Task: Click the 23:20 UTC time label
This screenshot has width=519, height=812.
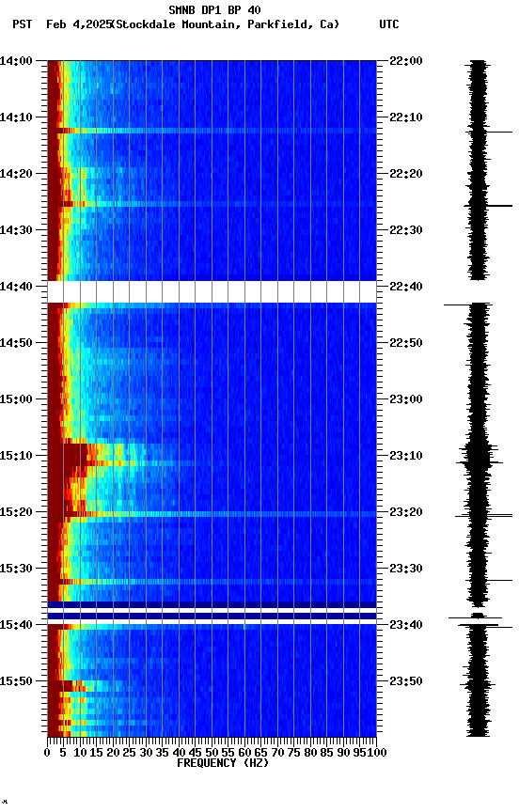Action: pyautogui.click(x=406, y=513)
